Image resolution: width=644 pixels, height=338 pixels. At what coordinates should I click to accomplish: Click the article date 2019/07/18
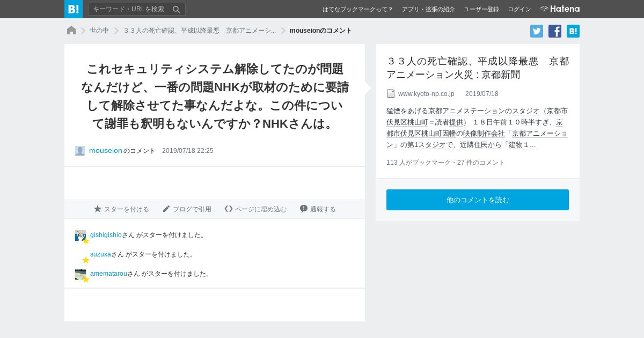(482, 93)
